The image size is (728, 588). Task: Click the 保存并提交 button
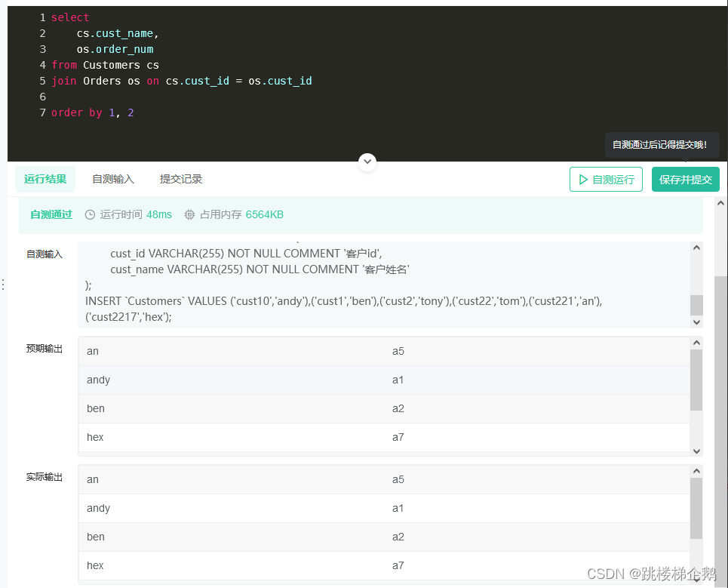coord(685,179)
